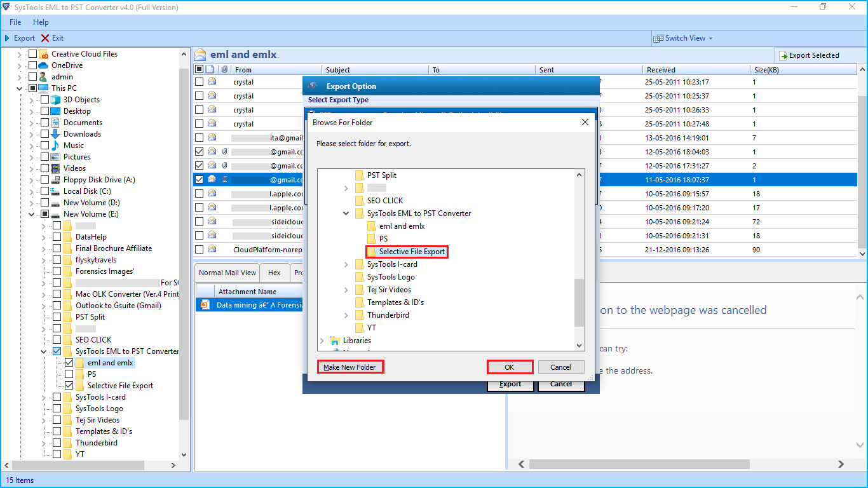Check the DataHelp folder checkbox
Image resolution: width=868 pixels, height=488 pixels.
pyautogui.click(x=57, y=237)
